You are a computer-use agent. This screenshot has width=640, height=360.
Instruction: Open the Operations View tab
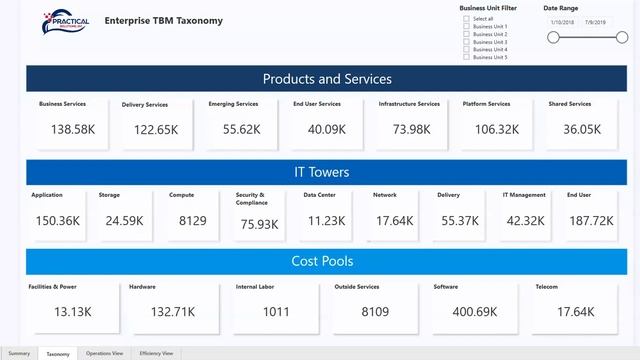(104, 353)
